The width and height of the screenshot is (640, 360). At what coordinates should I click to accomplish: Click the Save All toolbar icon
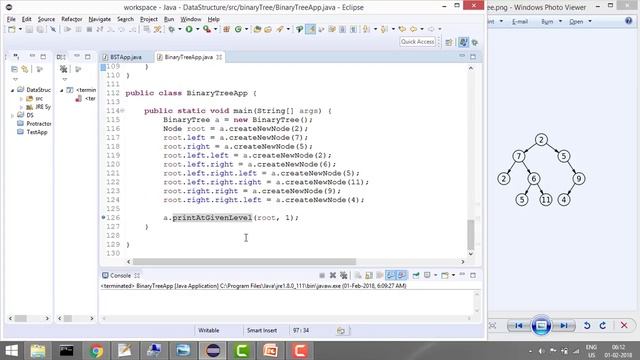tap(40, 29)
